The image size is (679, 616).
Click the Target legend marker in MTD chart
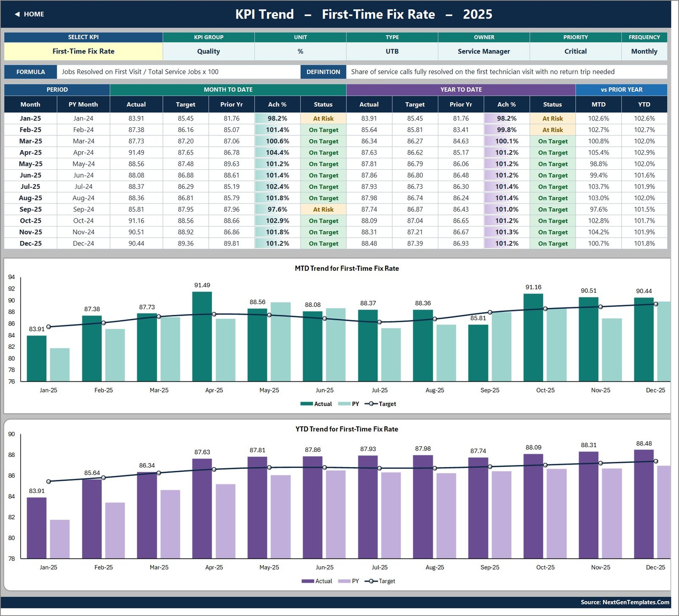point(371,404)
